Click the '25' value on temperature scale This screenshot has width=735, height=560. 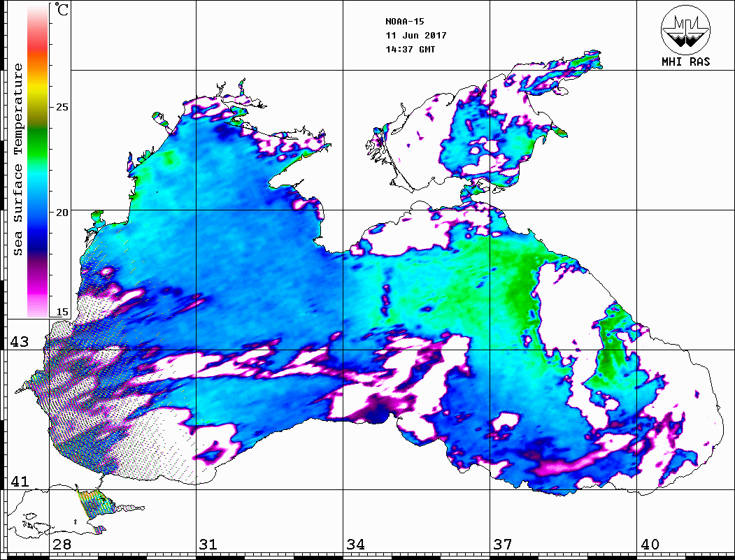(62, 107)
